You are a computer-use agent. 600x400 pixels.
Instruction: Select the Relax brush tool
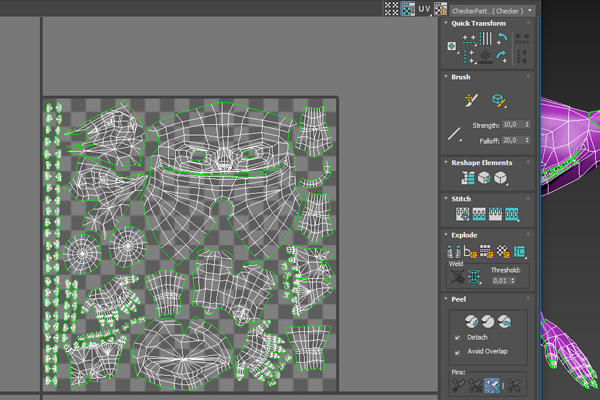(x=499, y=101)
